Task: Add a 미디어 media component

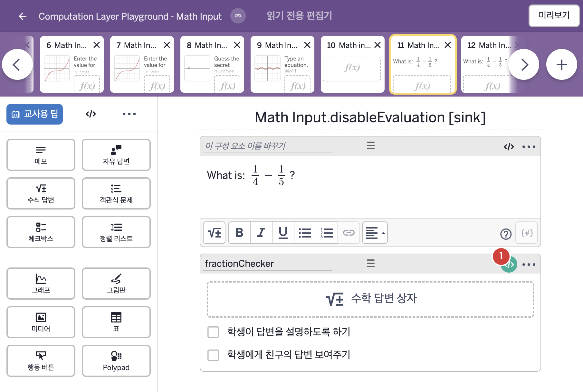Action: pos(41,322)
